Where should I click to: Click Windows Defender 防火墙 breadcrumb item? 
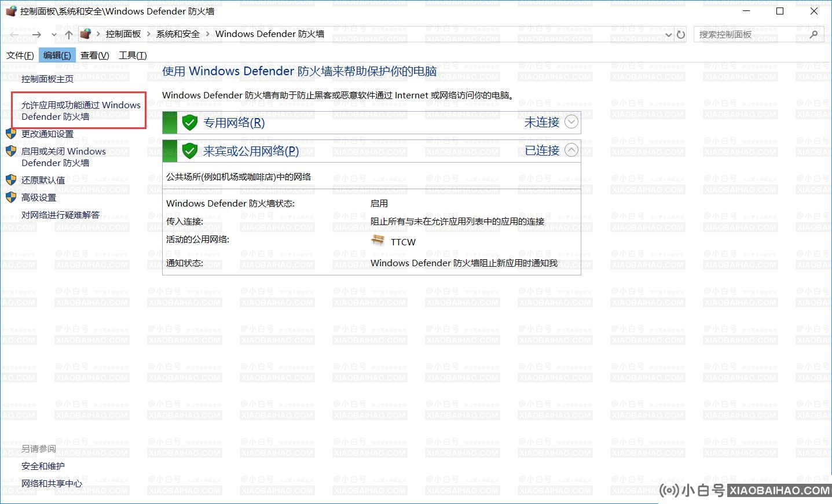(x=270, y=34)
